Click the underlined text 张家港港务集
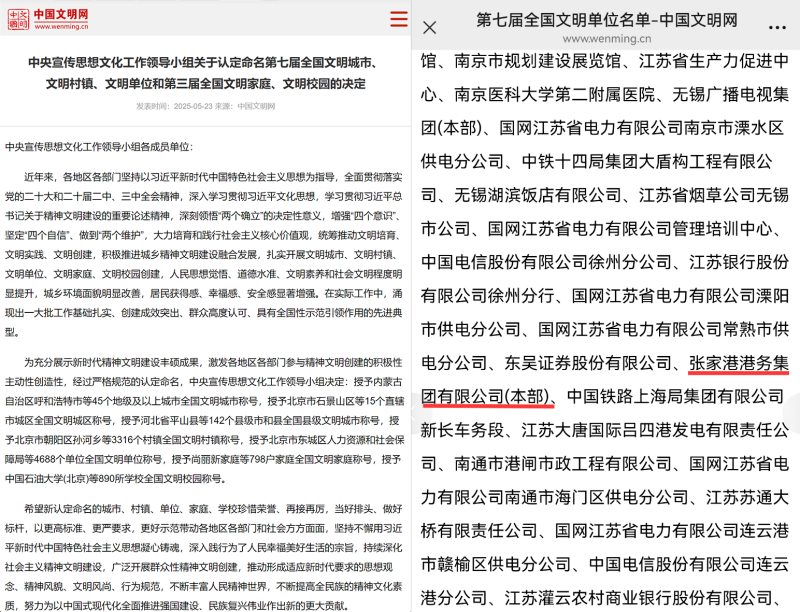This screenshot has height=612, width=800. click(x=738, y=363)
